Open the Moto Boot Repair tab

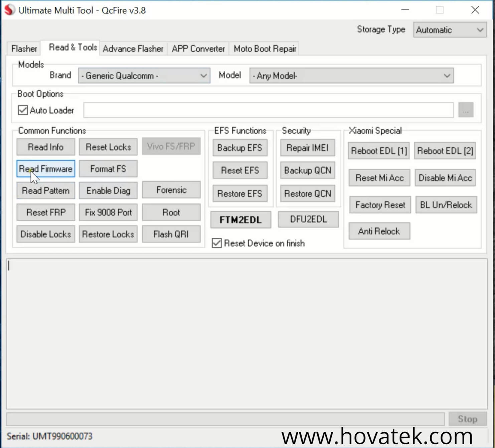265,49
